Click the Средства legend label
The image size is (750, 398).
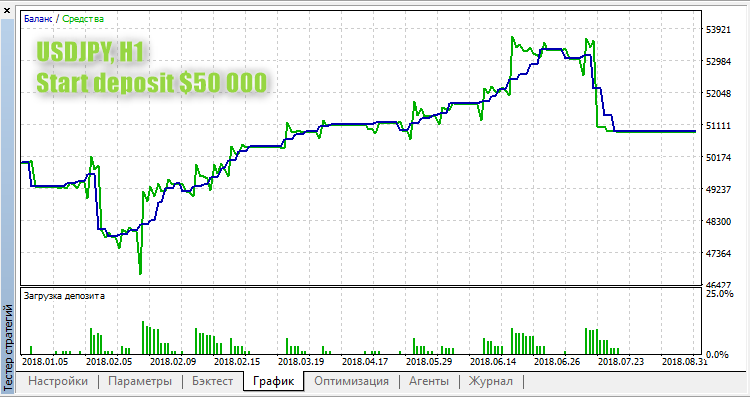(83, 19)
